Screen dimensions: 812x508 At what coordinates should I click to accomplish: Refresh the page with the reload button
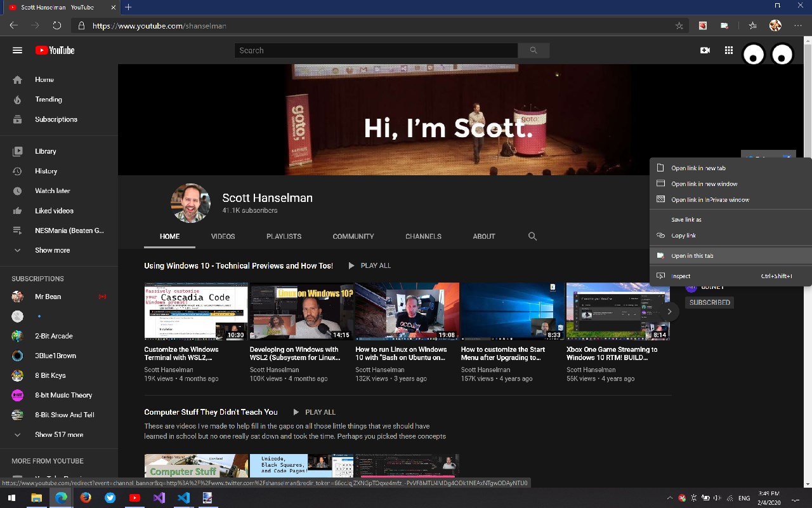(x=56, y=26)
